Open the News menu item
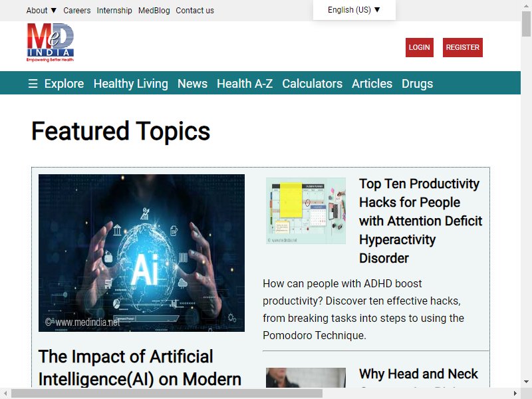The width and height of the screenshot is (532, 399). coord(192,84)
